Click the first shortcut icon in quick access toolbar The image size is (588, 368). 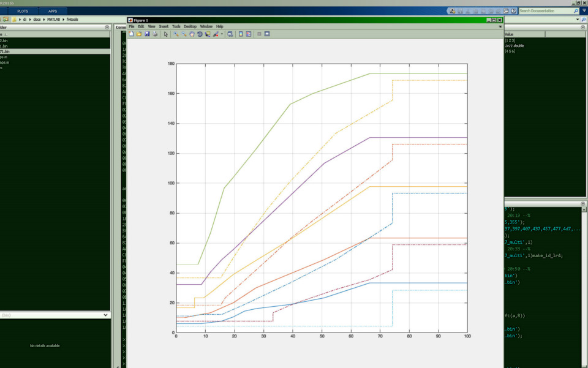pos(453,11)
